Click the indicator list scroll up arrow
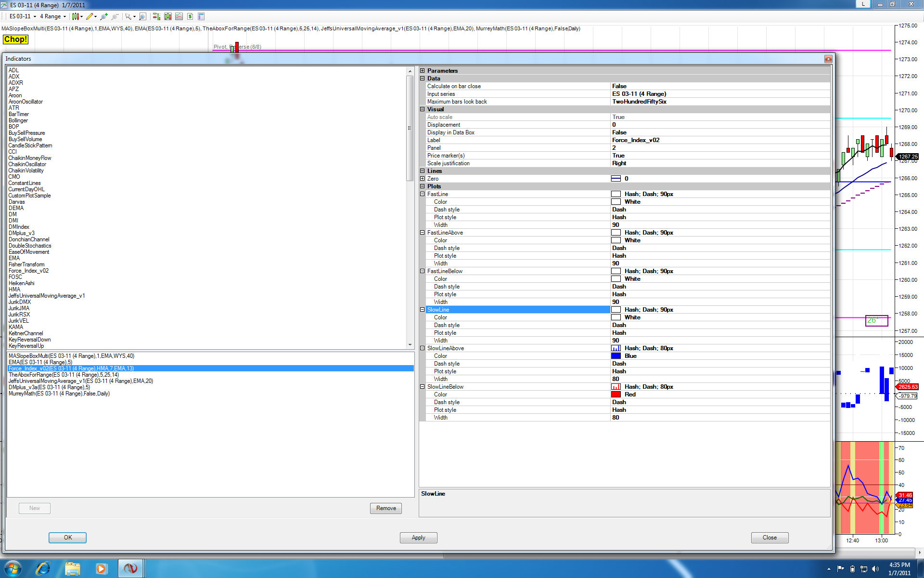This screenshot has height=578, width=924. [410, 71]
